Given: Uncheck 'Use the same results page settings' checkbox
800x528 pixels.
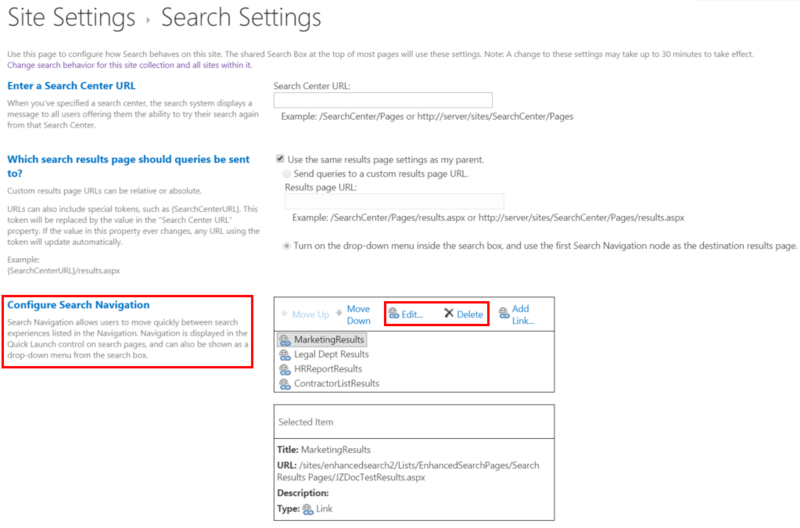Looking at the screenshot, I should (x=280, y=159).
